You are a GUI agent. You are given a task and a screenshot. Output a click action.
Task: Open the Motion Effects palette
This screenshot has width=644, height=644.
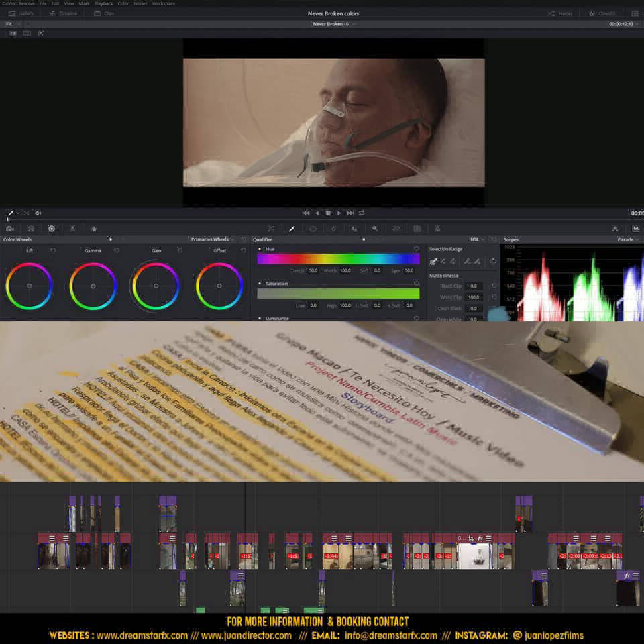(94, 229)
